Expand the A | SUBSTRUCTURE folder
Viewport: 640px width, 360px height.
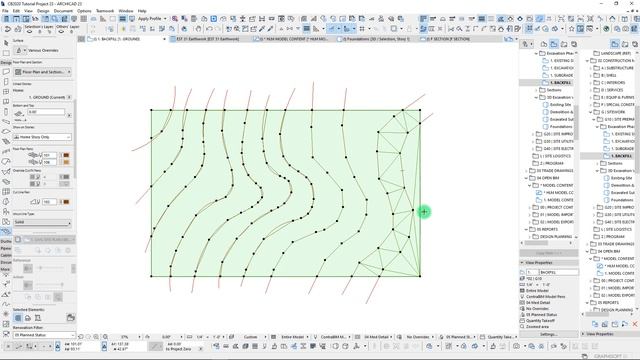coord(591,68)
